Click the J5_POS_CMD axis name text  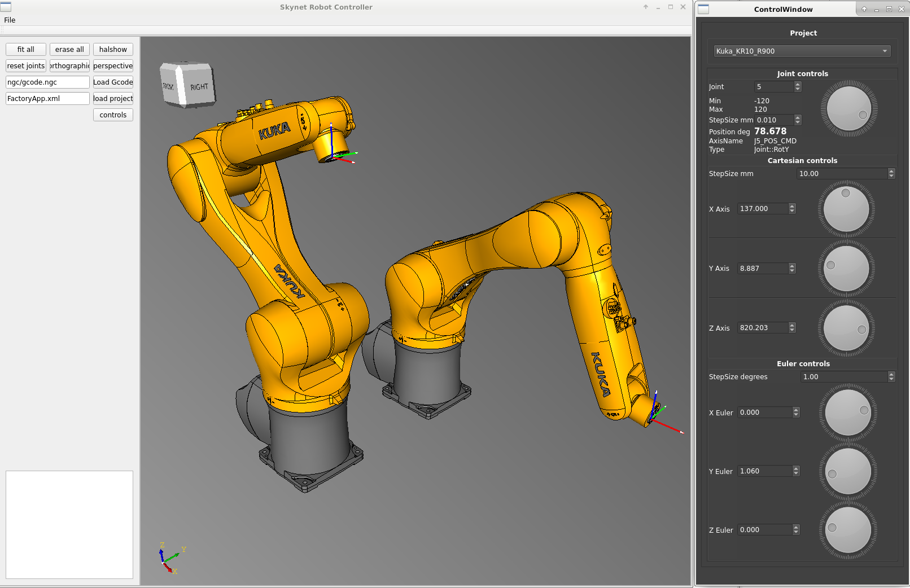(x=775, y=141)
